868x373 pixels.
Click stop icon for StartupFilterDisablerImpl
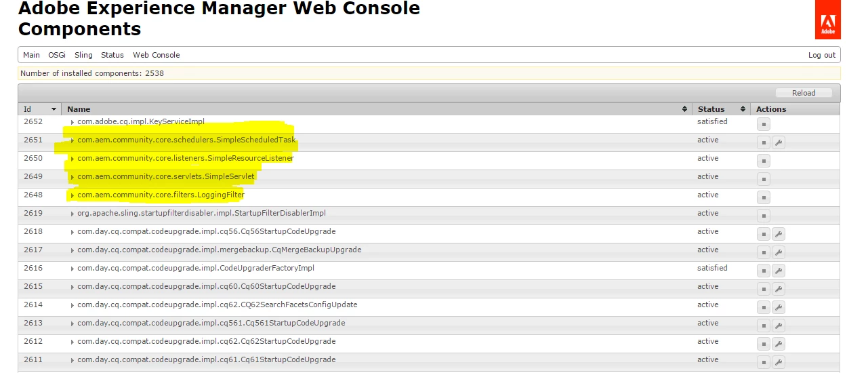[x=764, y=216]
